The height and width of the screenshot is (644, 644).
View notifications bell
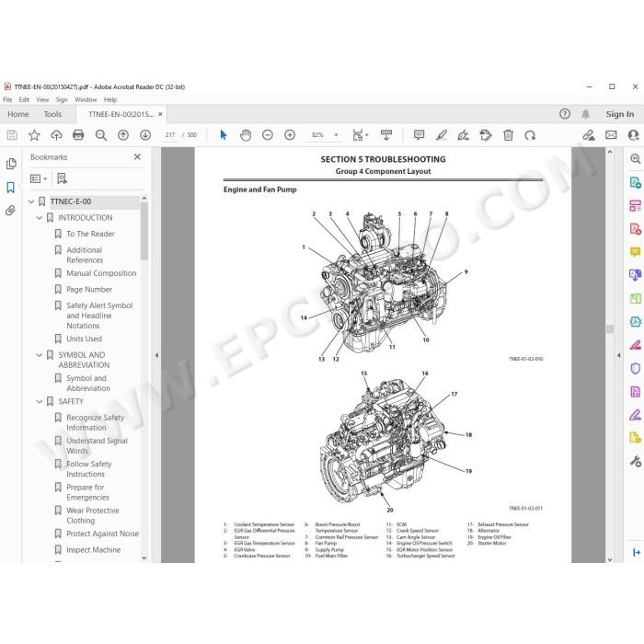(x=586, y=114)
